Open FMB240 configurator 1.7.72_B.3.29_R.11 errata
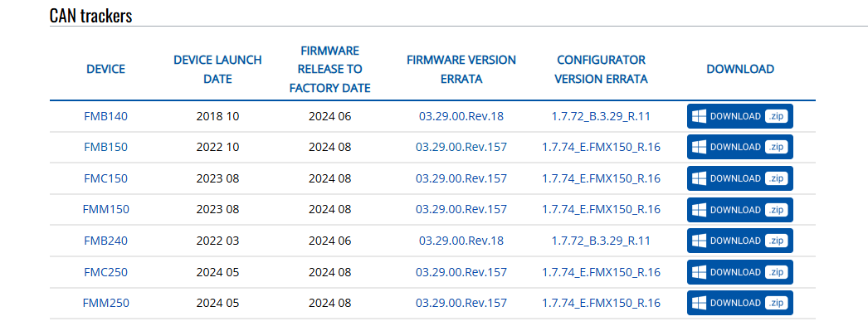This screenshot has height=336, width=868. pyautogui.click(x=601, y=241)
